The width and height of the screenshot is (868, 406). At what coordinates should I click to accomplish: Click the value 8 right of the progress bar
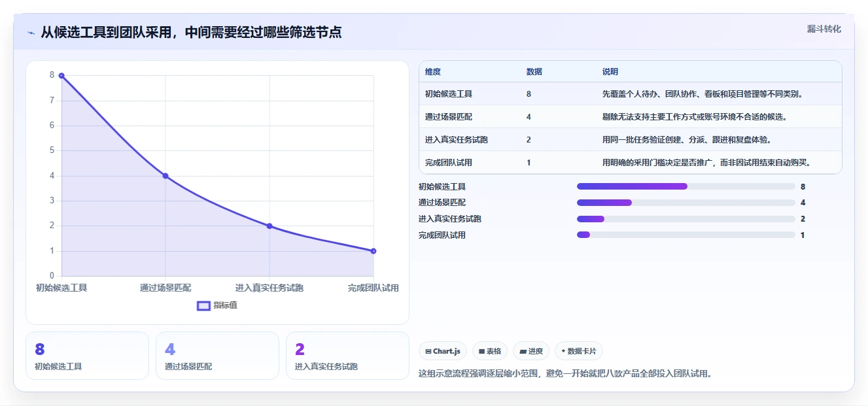(x=803, y=186)
